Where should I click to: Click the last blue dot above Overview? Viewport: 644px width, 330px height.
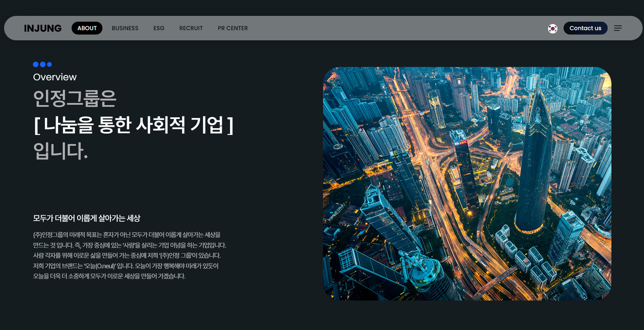click(x=49, y=64)
